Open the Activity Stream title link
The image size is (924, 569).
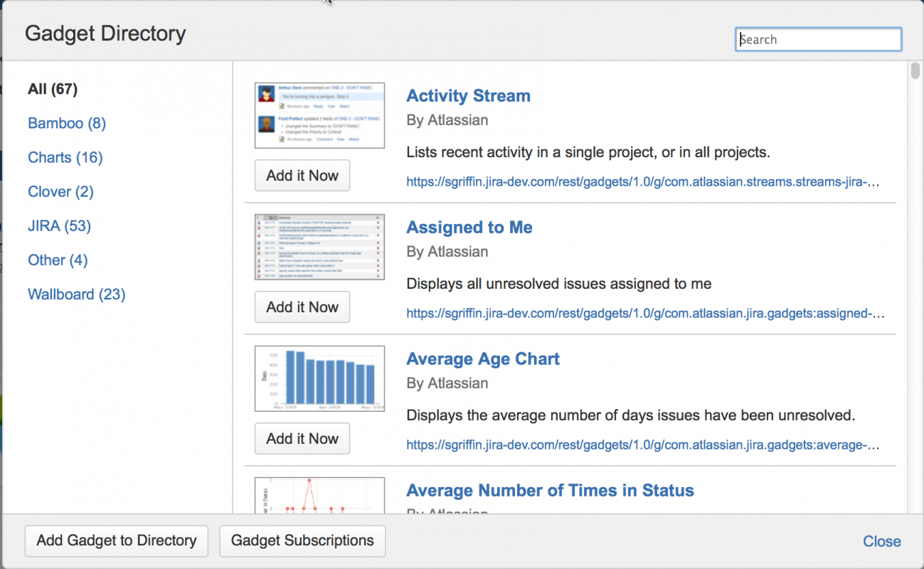tap(468, 96)
